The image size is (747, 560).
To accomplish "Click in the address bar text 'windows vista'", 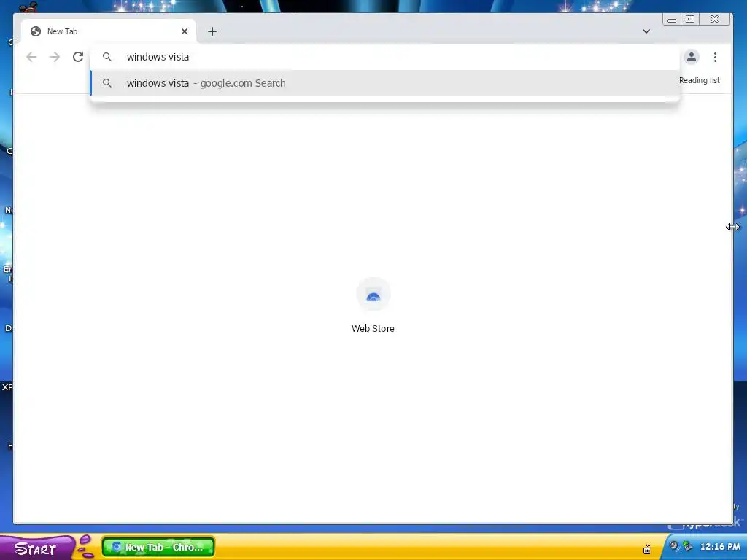I will point(158,57).
